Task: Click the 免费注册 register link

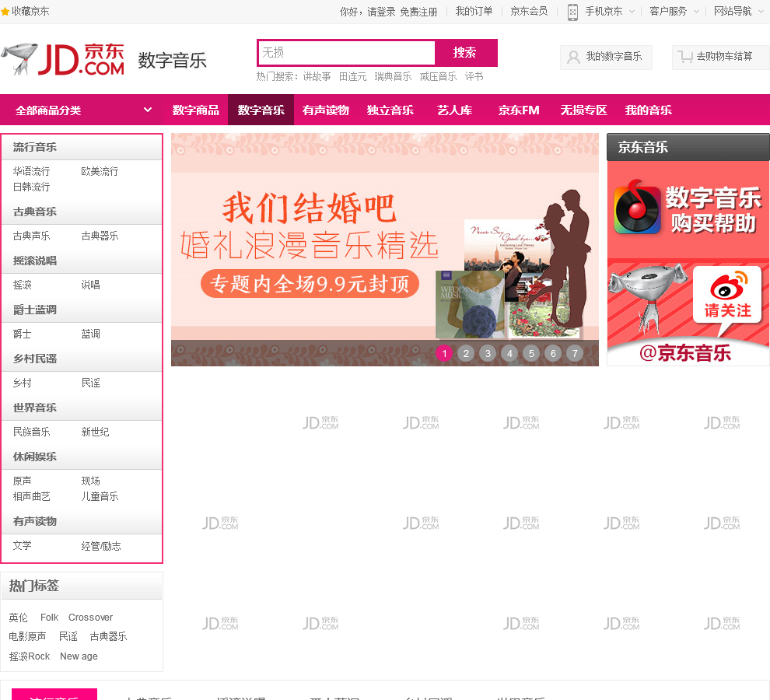Action: point(418,12)
